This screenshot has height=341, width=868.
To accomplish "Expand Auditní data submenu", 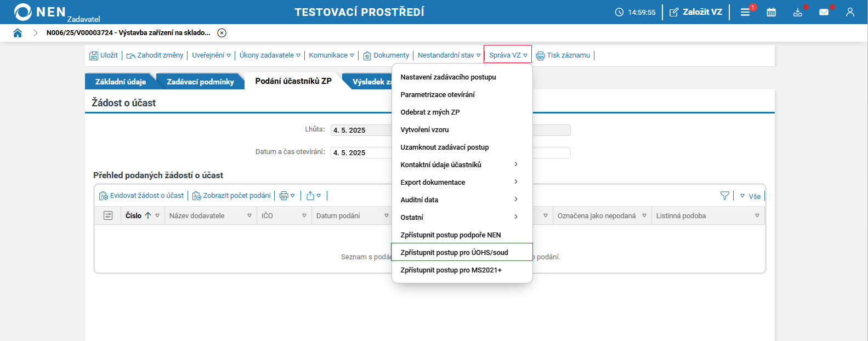I will tap(462, 200).
